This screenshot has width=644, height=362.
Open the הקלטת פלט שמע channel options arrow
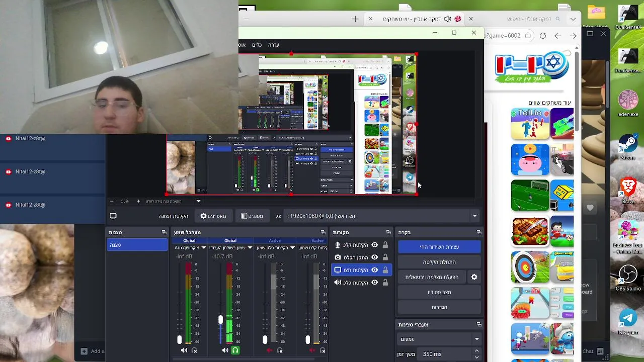(292, 248)
